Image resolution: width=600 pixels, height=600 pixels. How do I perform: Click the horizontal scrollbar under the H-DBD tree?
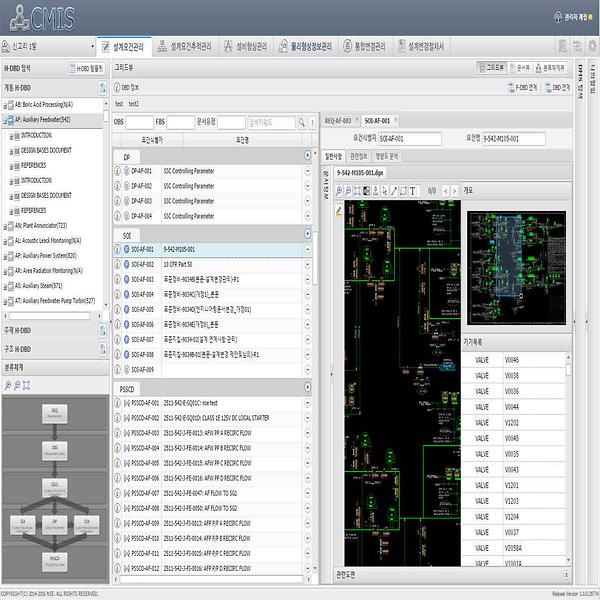click(50, 316)
